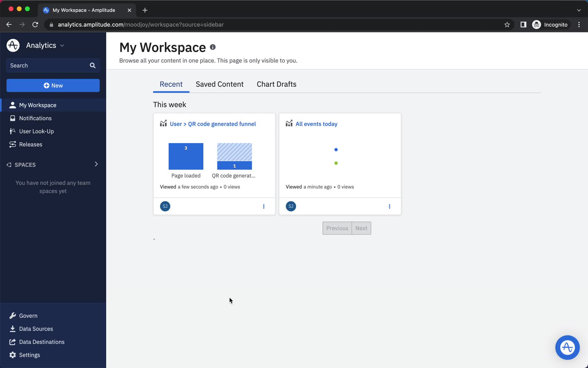This screenshot has height=368, width=588.
Task: Expand the Spaces section in sidebar
Action: pyautogui.click(x=96, y=164)
